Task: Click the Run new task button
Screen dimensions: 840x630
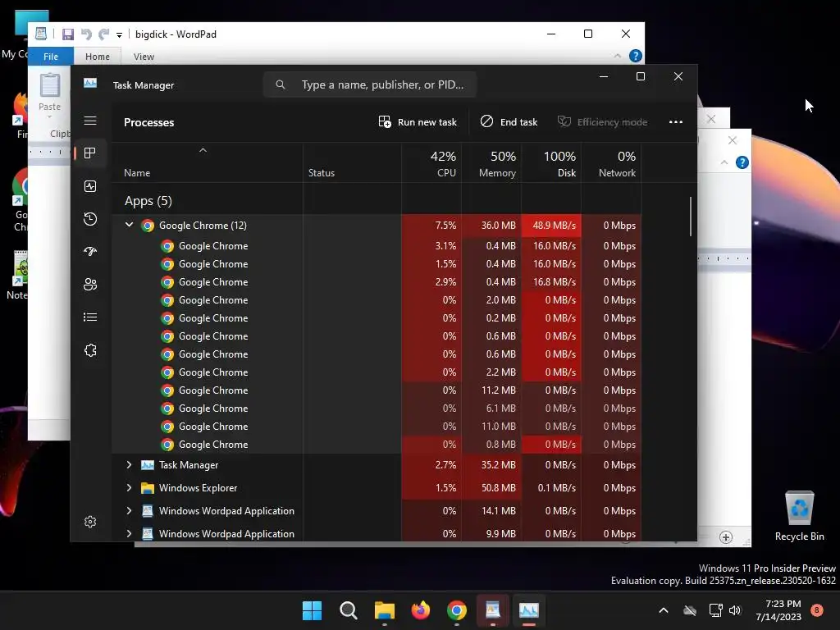Action: pyautogui.click(x=418, y=122)
